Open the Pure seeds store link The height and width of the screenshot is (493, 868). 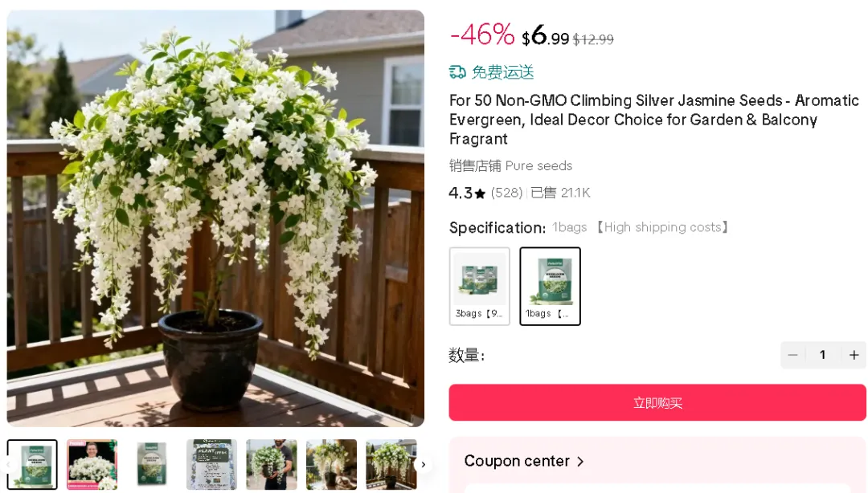[538, 166]
